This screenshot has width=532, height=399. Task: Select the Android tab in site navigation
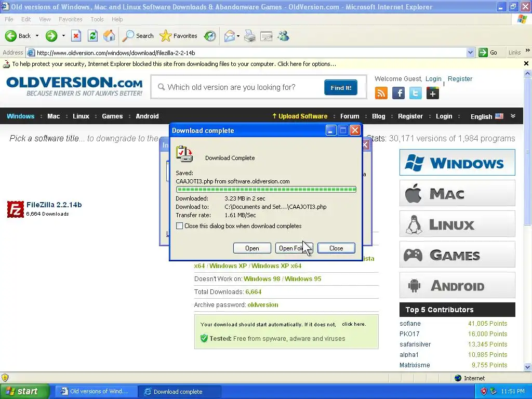(147, 116)
